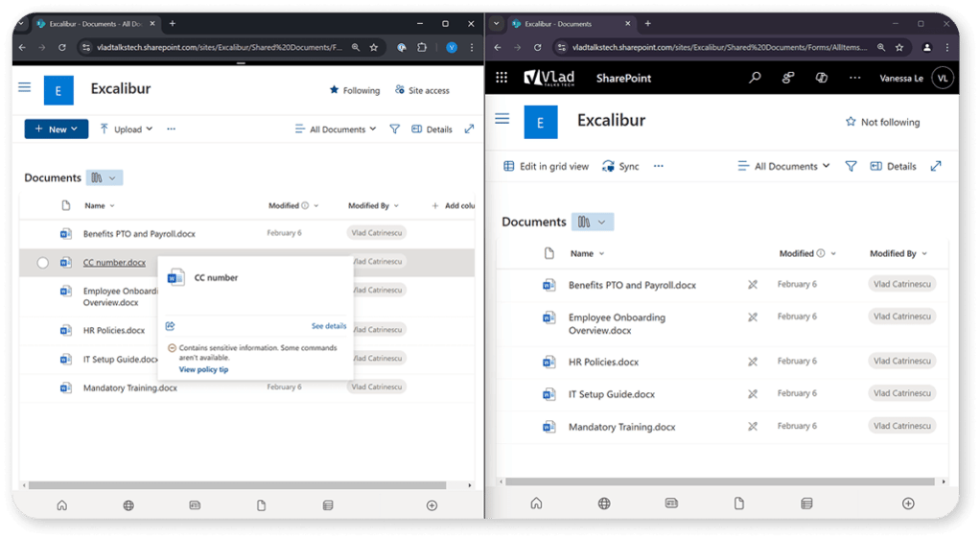Click the Excalibur site logo in right window
The image size is (980, 539).
point(540,122)
